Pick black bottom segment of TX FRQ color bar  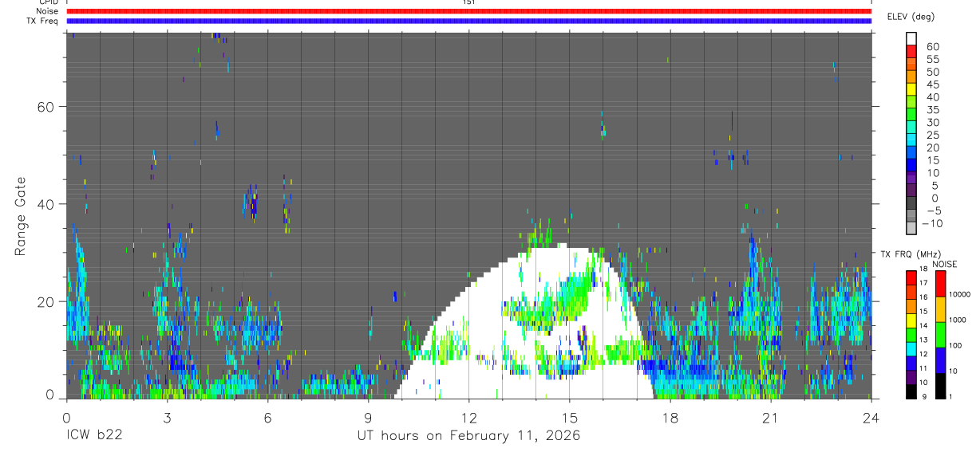click(x=911, y=391)
